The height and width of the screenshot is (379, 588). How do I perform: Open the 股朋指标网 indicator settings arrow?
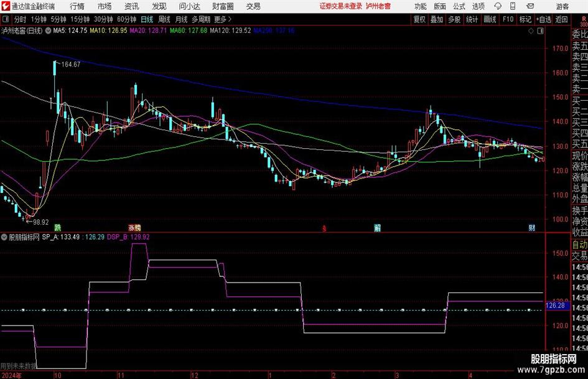4,237
